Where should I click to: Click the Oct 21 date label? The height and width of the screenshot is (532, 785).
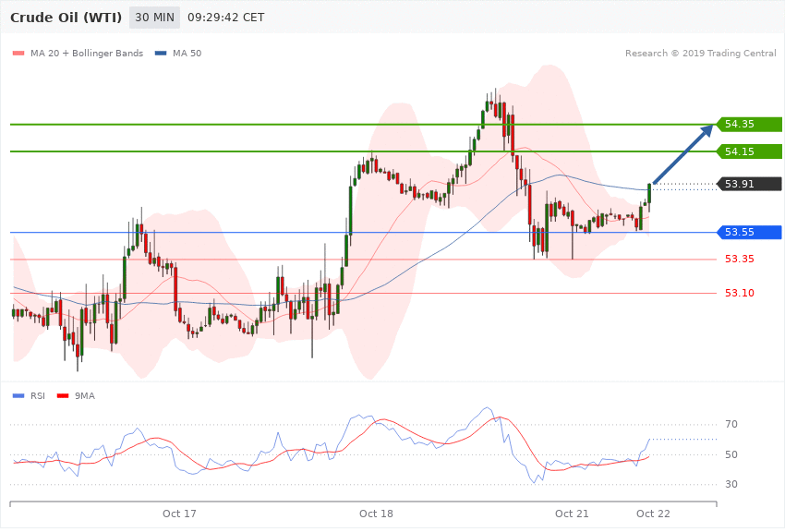(572, 514)
